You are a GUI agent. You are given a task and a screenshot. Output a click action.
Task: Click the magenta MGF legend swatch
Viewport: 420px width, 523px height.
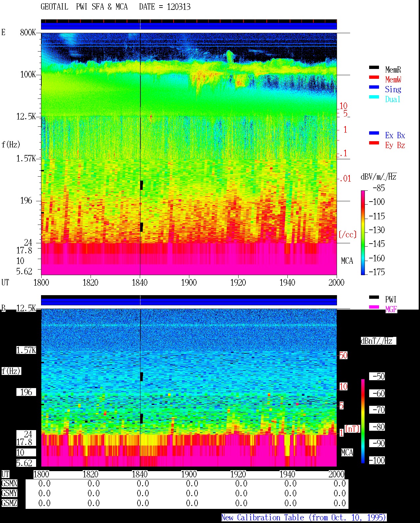click(374, 307)
